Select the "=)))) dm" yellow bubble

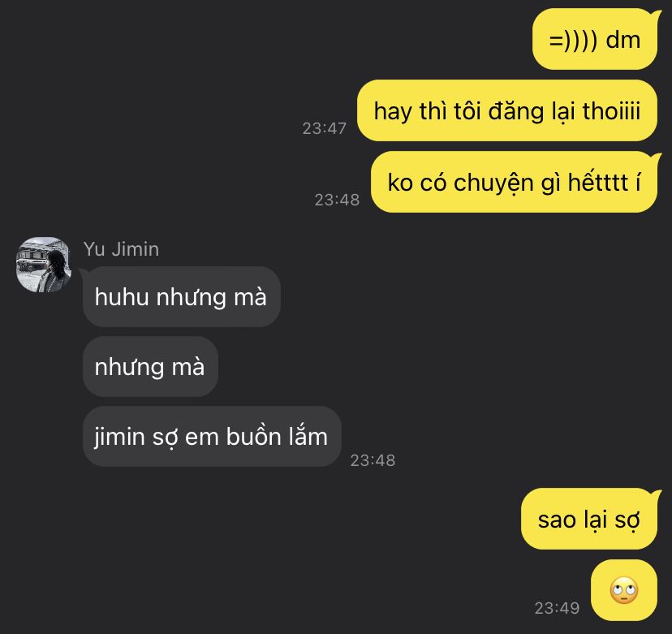coord(595,40)
